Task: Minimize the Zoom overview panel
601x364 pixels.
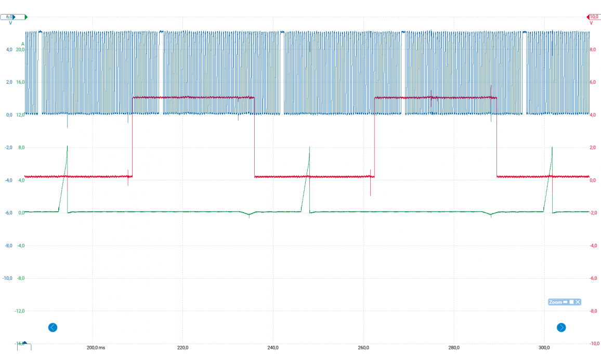Action: 565,302
